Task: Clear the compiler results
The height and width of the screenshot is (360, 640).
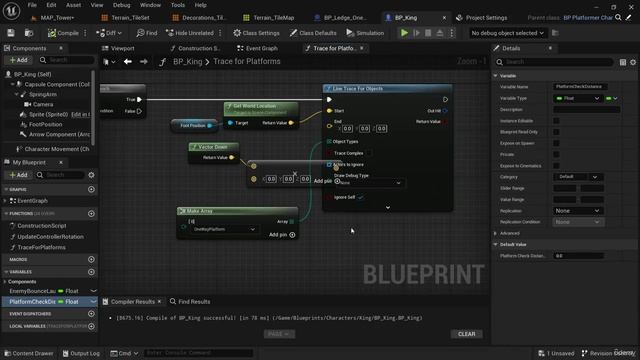Action: [x=467, y=334]
